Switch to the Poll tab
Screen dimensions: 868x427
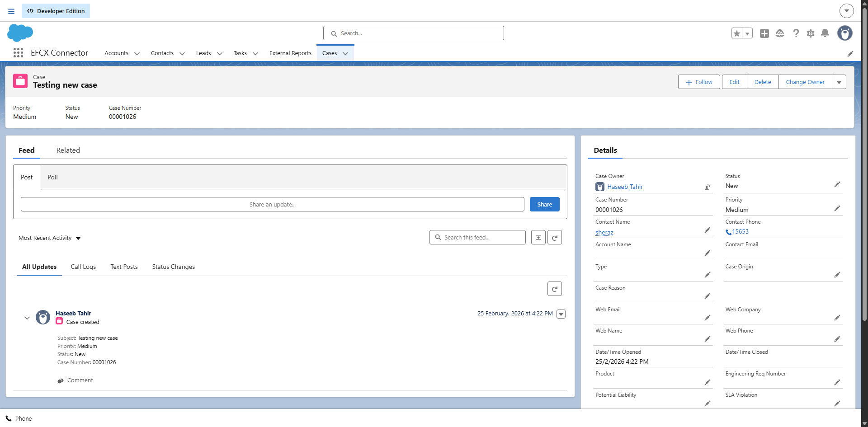click(53, 177)
